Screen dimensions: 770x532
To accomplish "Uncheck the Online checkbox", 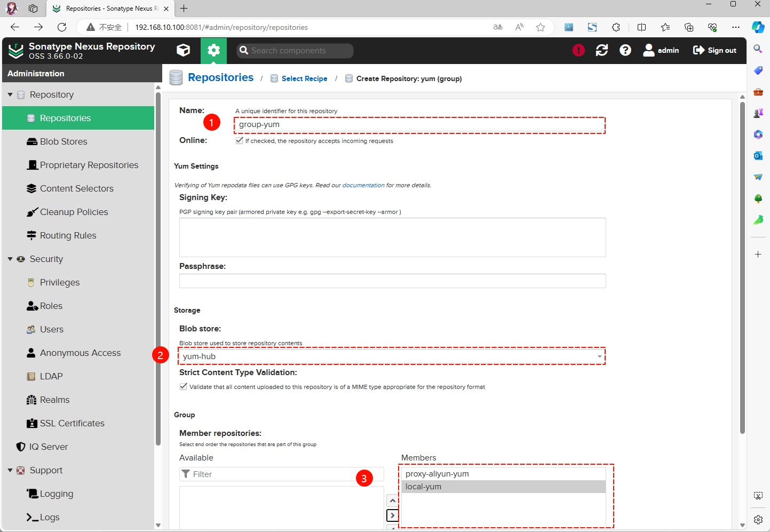I will click(240, 140).
